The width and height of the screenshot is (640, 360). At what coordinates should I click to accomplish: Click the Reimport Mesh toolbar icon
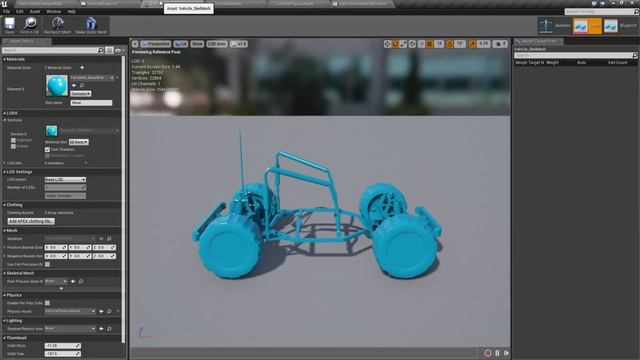point(58,24)
